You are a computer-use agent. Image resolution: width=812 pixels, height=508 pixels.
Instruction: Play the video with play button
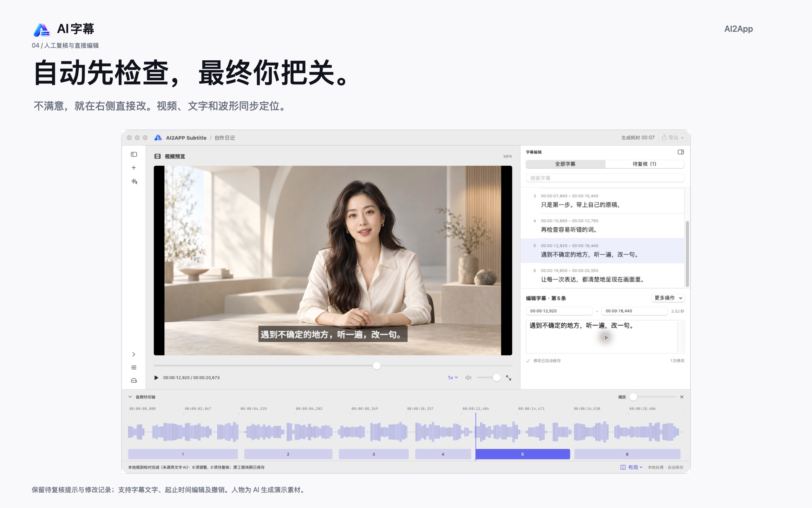point(156,378)
